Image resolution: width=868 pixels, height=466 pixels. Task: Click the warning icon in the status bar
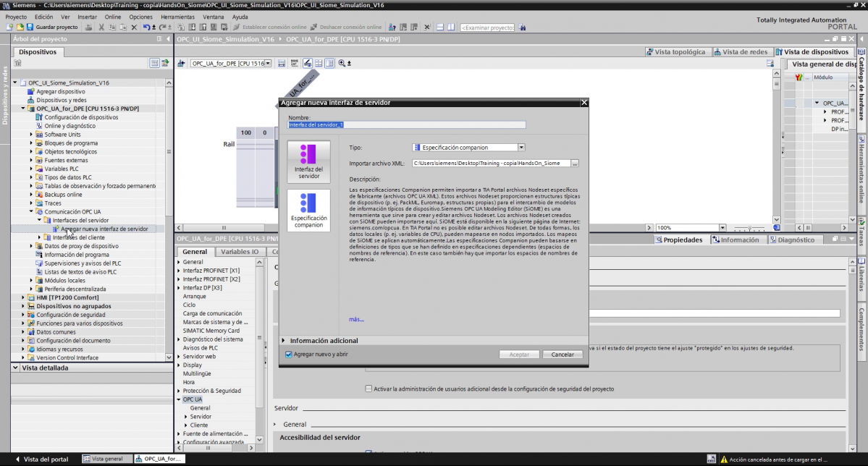pyautogui.click(x=723, y=459)
